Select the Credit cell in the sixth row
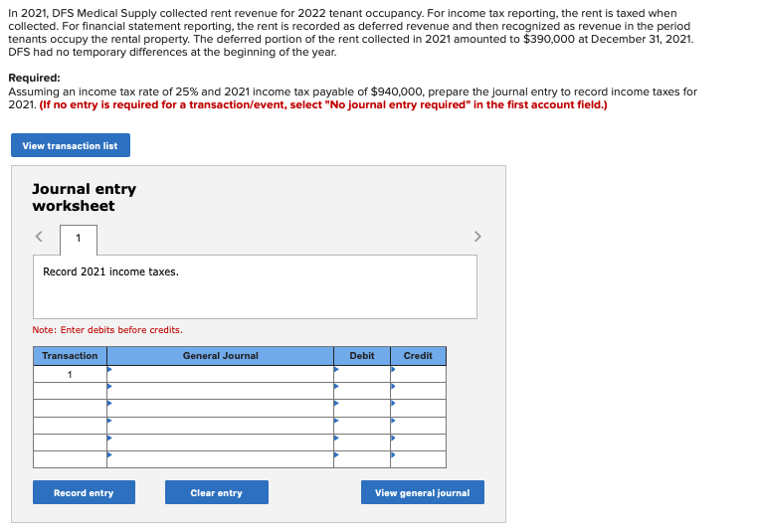Screen dimensions: 757x532 pos(418,459)
